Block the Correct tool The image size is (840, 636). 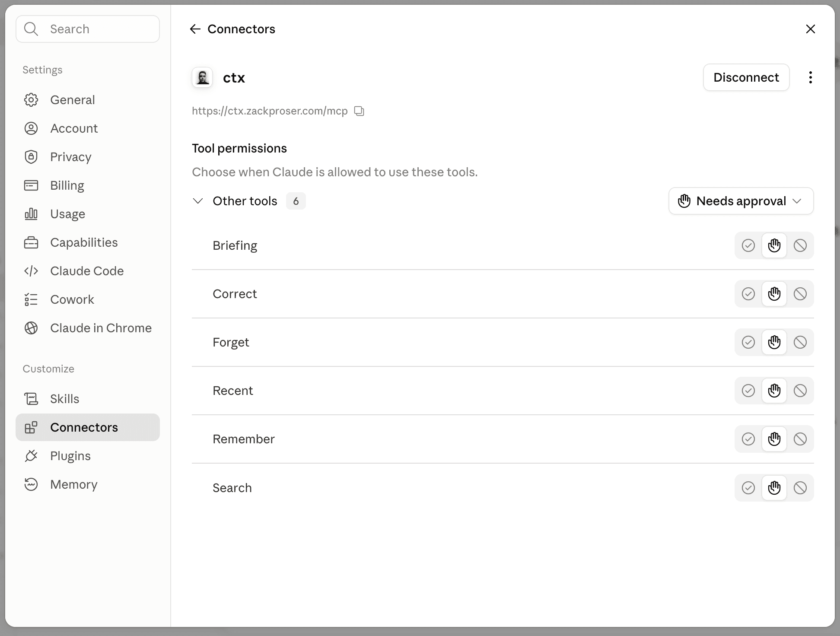coord(800,294)
